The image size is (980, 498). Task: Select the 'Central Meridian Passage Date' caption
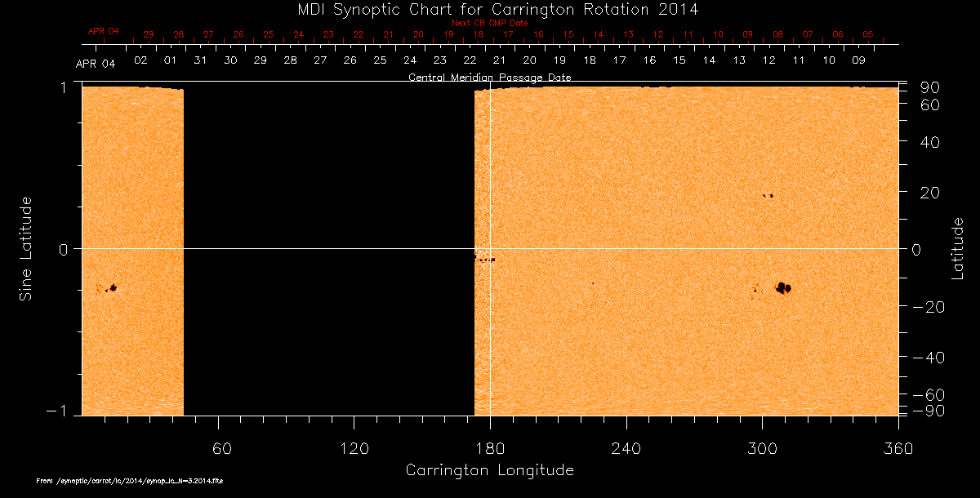[x=489, y=78]
